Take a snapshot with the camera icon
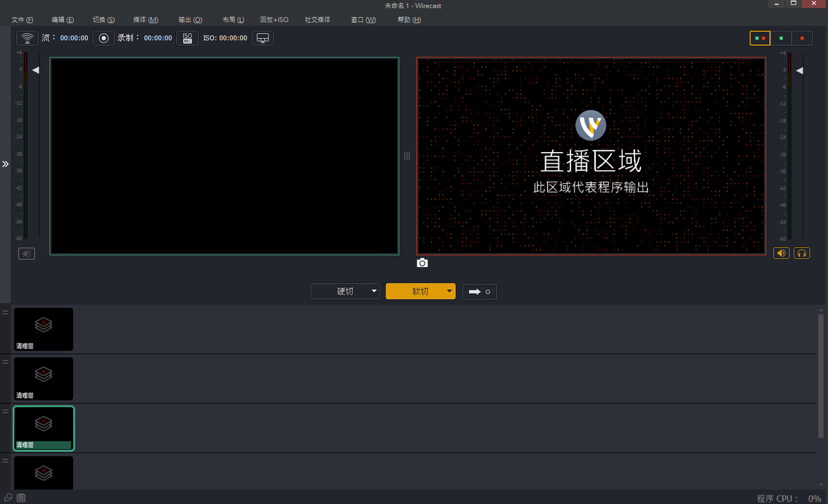The image size is (828, 504). 422,263
